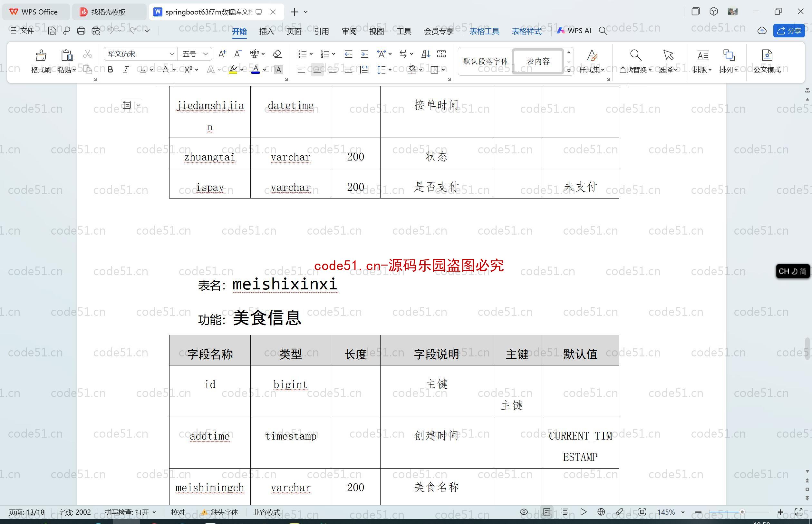Click the pen annotation icon in status bar

pos(619,512)
